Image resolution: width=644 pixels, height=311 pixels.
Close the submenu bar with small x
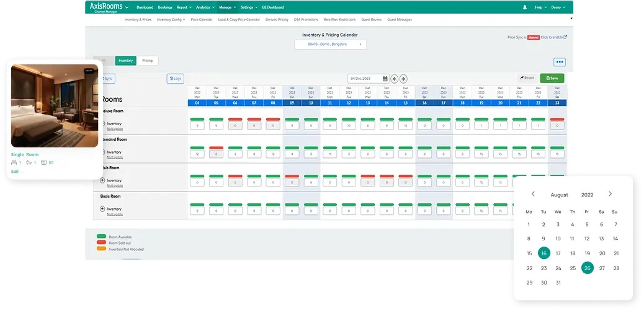pos(571,19)
